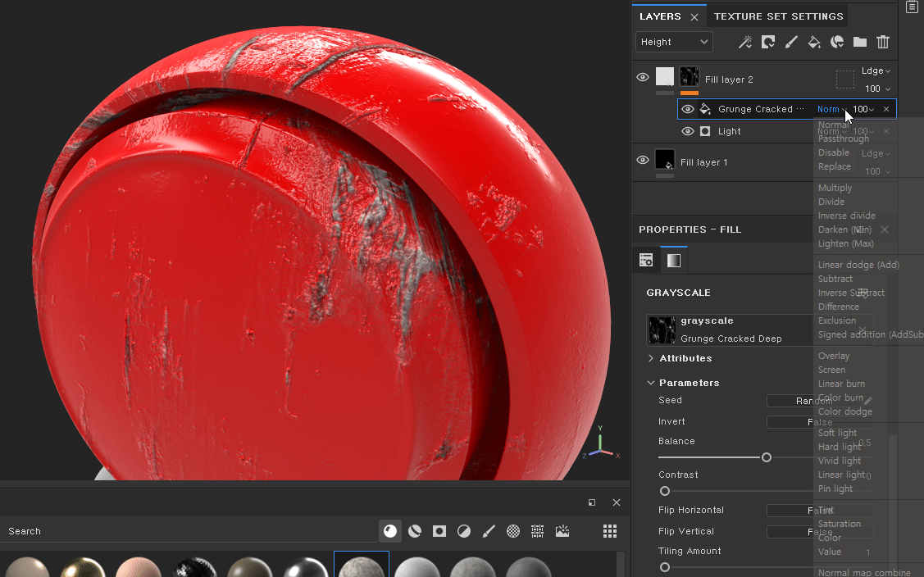Select Fill layer 2 black mask thumbnail
This screenshot has width=924, height=577.
(689, 76)
